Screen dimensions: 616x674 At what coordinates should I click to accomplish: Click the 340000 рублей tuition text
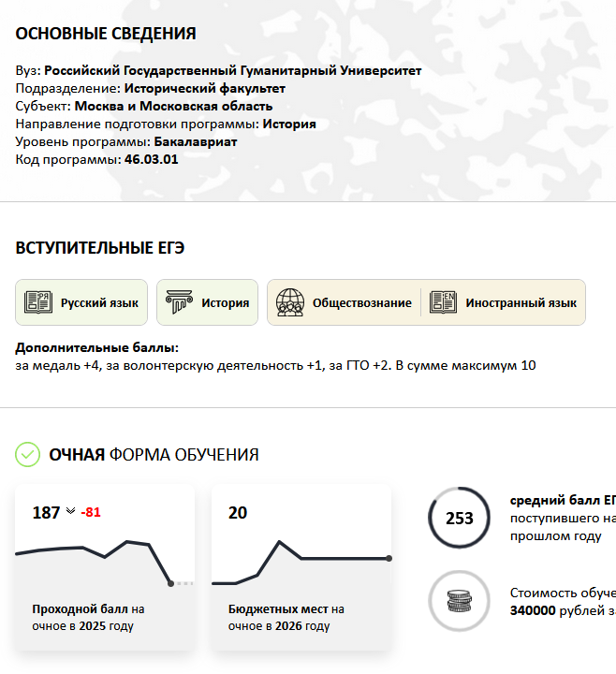[563, 610]
